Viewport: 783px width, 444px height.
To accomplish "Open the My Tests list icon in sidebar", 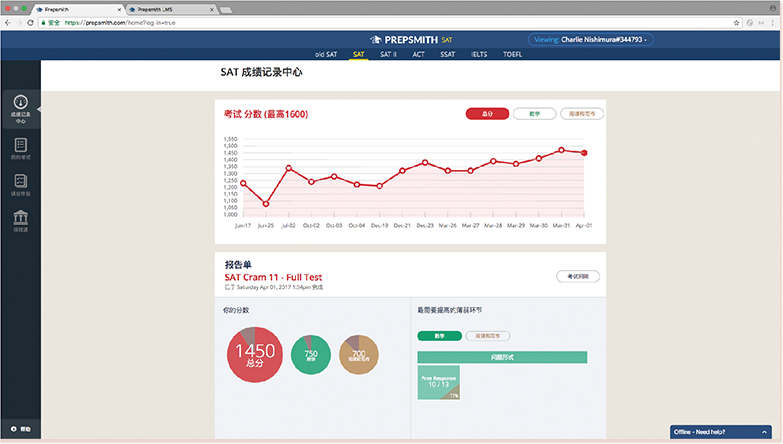I will pyautogui.click(x=20, y=145).
